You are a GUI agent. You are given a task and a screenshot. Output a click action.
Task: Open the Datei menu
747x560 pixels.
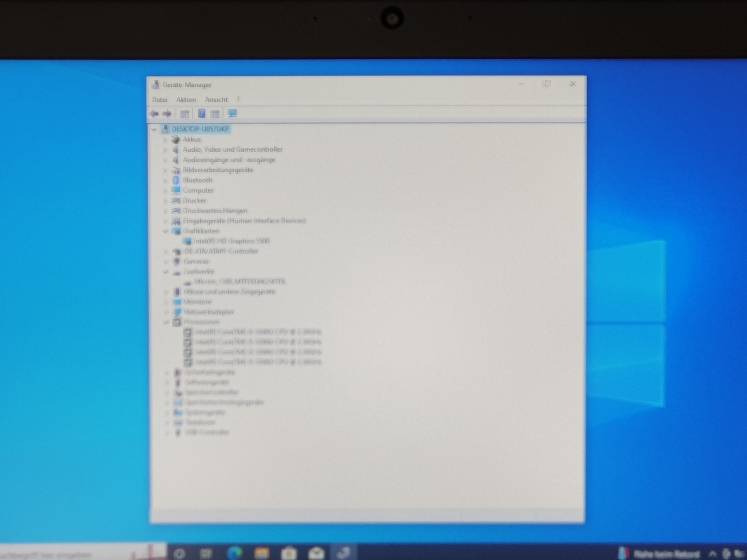click(x=159, y=99)
